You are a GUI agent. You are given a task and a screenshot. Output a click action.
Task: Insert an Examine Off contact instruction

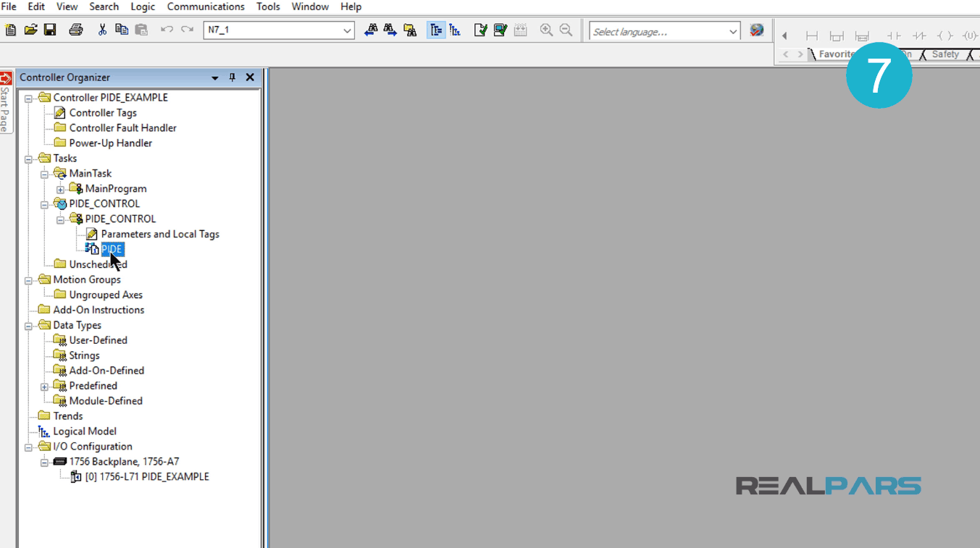[919, 35]
